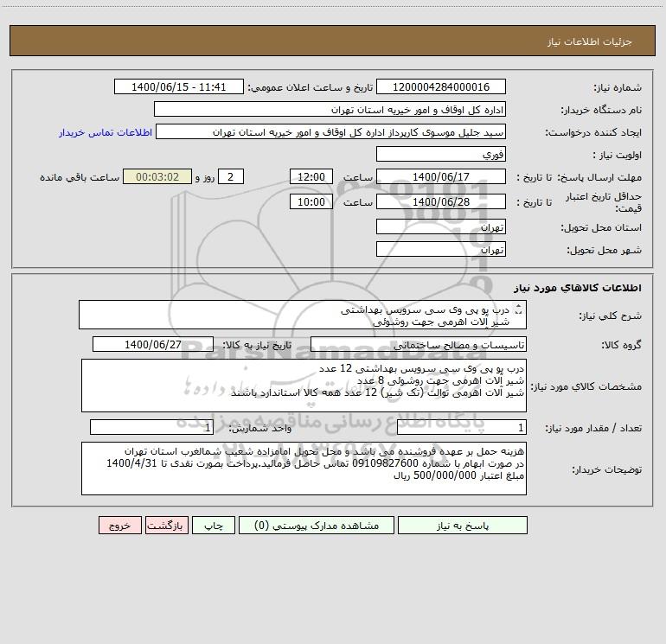Click the تعداد / مقدار مورد نیاز field
The width and height of the screenshot is (666, 644).
point(462,427)
